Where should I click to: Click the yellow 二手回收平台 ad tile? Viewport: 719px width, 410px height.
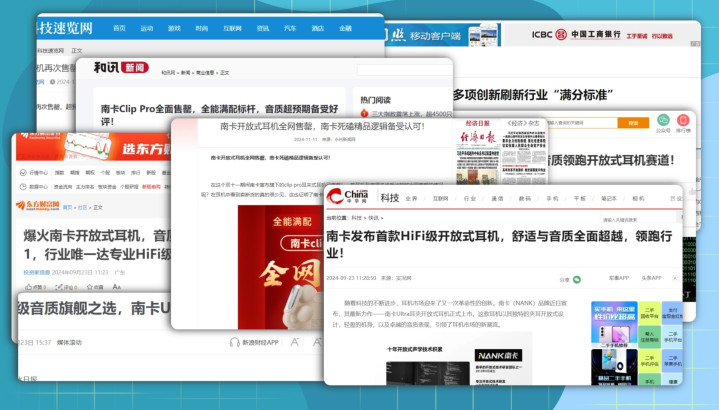(x=650, y=313)
